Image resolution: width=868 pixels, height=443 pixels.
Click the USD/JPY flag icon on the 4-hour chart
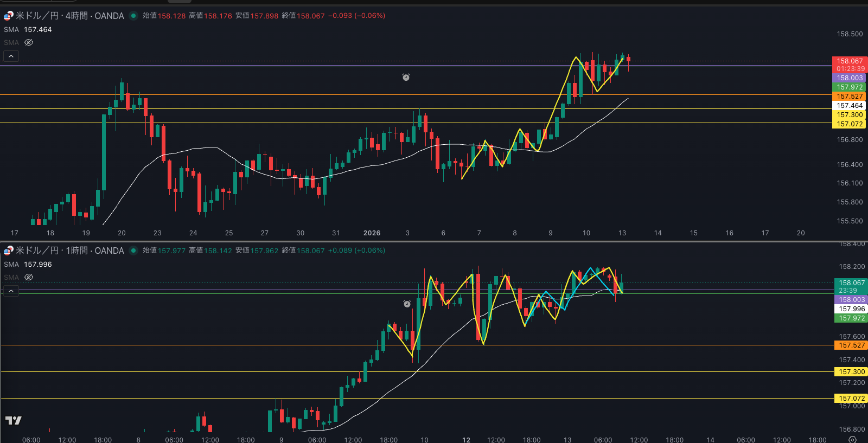pos(9,16)
